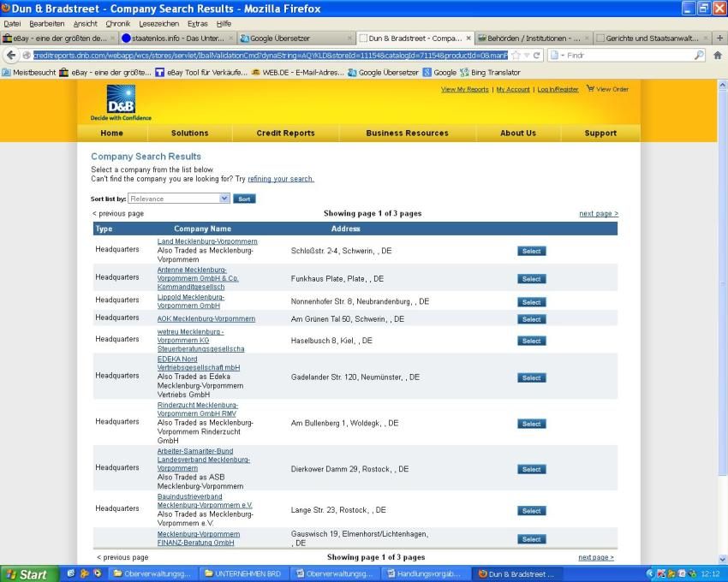The width and height of the screenshot is (728, 582).
Task: Switch to the eBay browser tab
Action: click(59, 38)
